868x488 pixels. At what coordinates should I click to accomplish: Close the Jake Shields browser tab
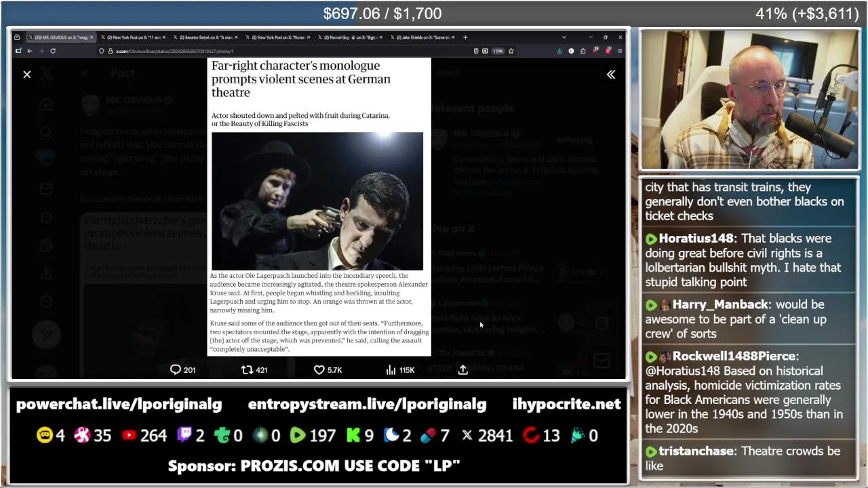point(453,37)
